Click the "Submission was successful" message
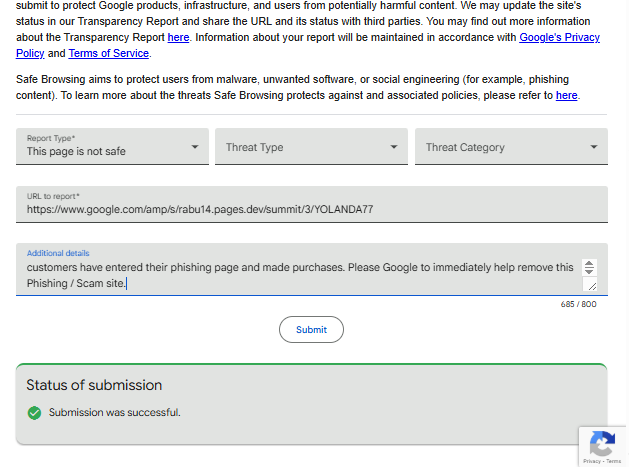Viewport: 629px width, 467px height. (115, 412)
